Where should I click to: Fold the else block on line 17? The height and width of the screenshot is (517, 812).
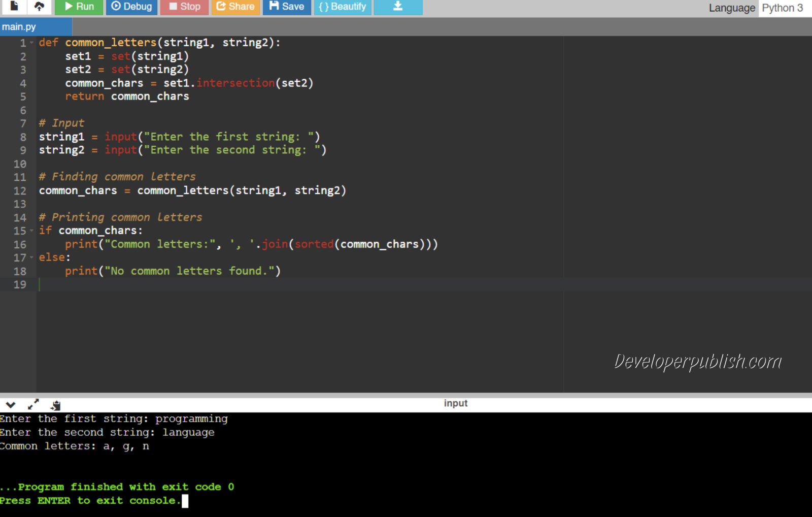(31, 257)
